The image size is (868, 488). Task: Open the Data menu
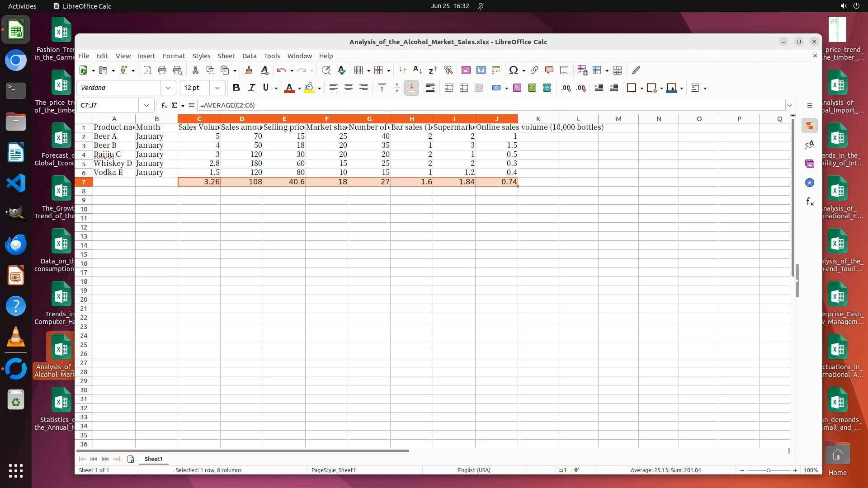[249, 56]
